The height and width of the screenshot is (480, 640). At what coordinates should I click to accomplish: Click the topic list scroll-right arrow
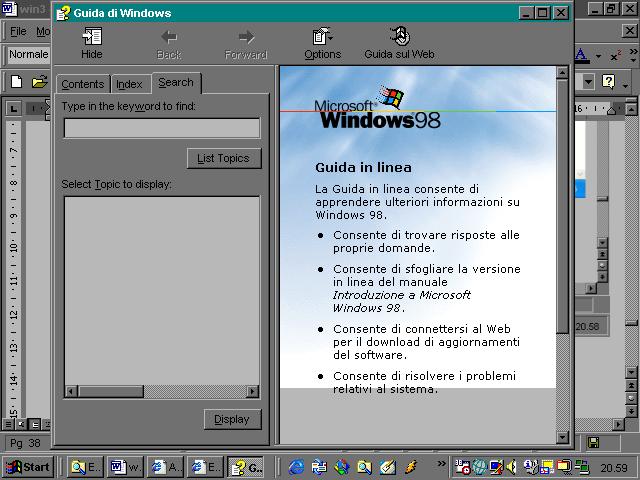pos(253,391)
